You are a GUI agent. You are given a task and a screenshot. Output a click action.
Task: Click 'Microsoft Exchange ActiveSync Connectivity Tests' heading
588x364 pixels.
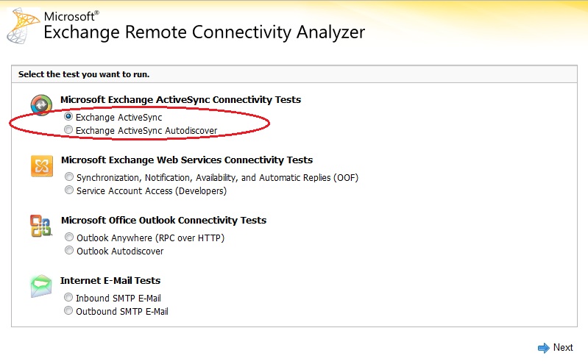tap(181, 100)
